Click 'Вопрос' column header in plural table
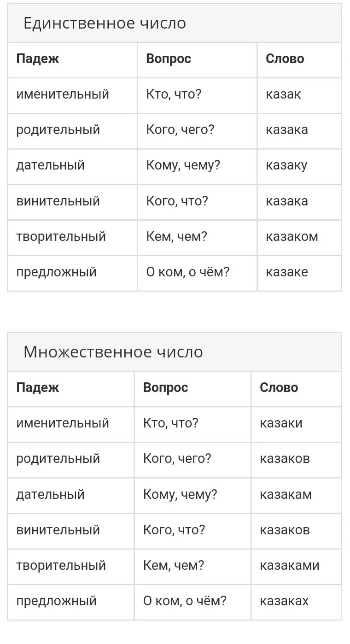350x644 pixels. coord(166,388)
